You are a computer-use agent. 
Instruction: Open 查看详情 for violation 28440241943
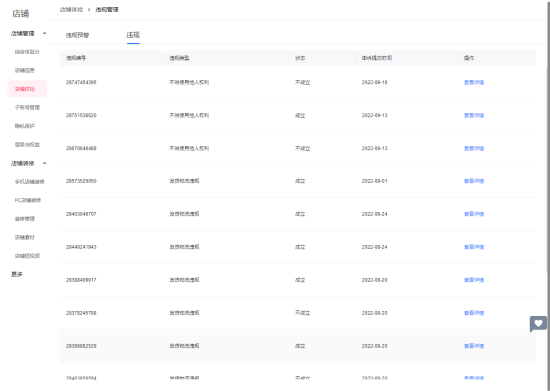(x=474, y=247)
